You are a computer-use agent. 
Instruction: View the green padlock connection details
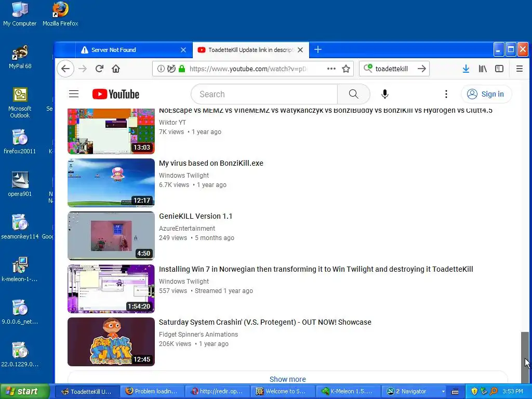pos(182,69)
